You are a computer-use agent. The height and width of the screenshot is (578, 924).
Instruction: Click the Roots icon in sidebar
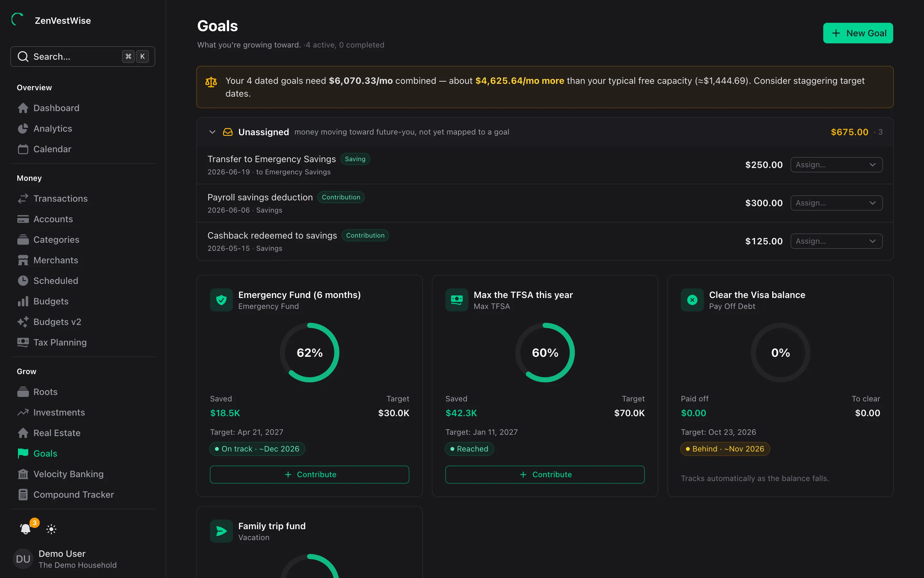(23, 392)
